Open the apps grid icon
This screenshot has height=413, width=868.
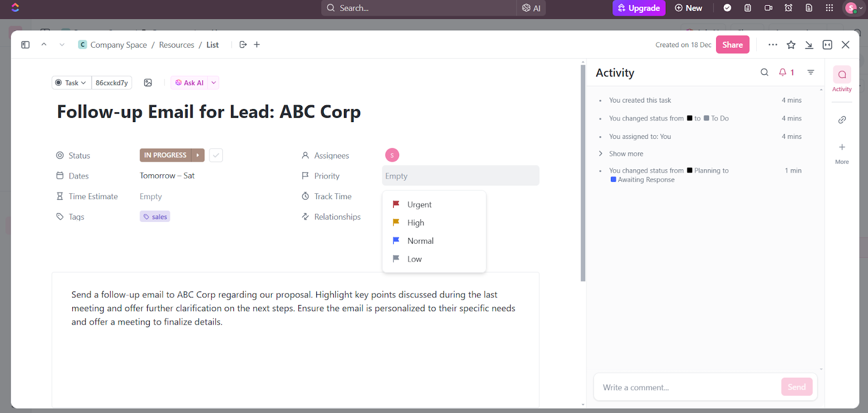point(829,8)
